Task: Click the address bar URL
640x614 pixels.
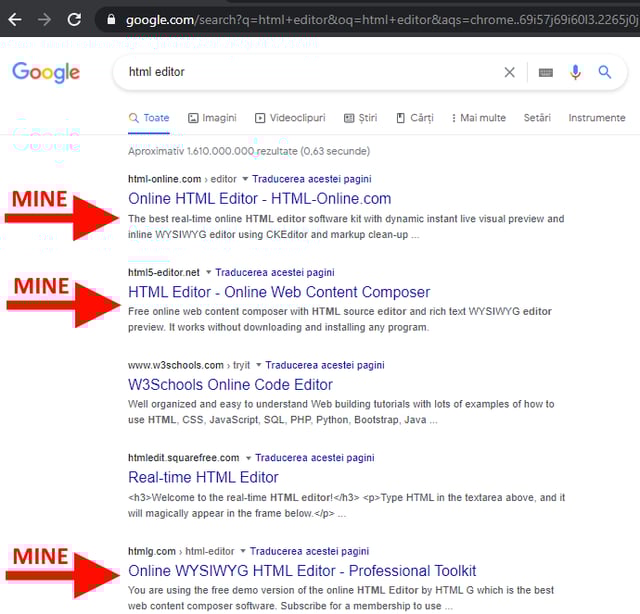Action: pyautogui.click(x=382, y=20)
